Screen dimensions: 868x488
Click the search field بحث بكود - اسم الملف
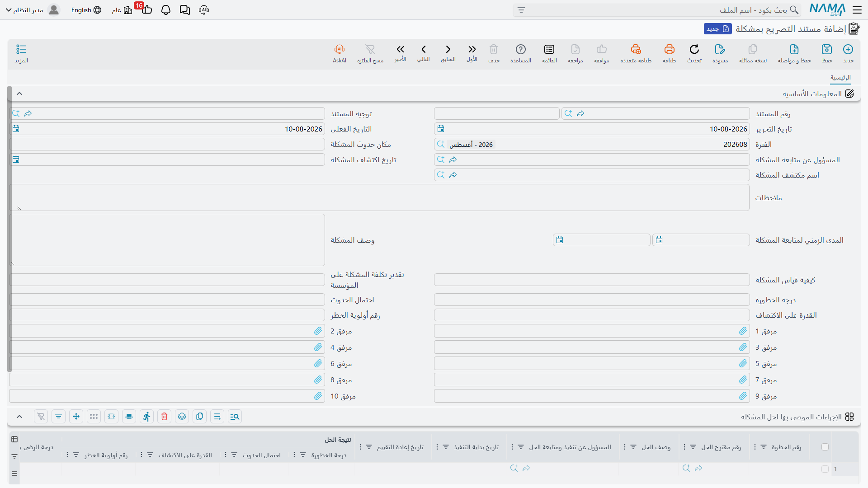click(656, 10)
